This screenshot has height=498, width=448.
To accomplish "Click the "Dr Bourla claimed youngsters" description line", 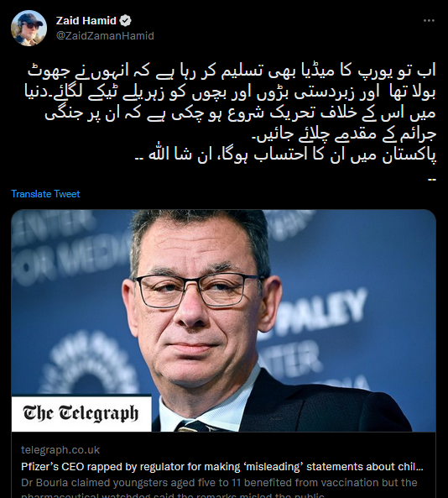I will pos(219,482).
